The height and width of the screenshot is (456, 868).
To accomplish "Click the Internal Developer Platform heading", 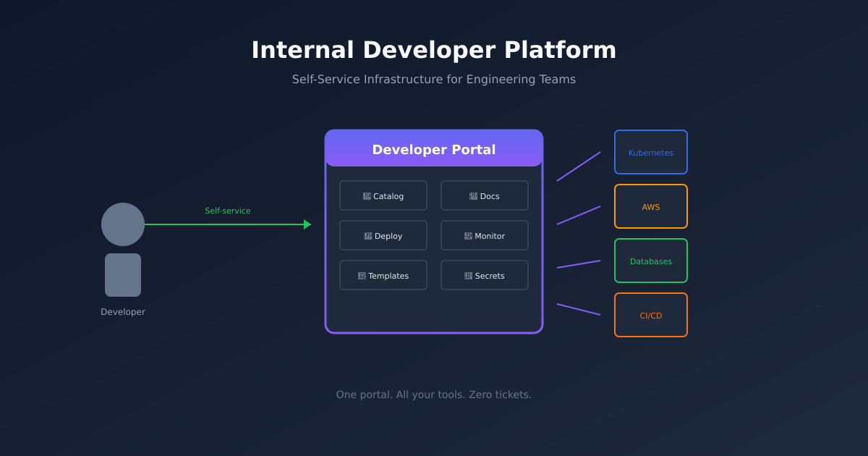I will point(434,49).
